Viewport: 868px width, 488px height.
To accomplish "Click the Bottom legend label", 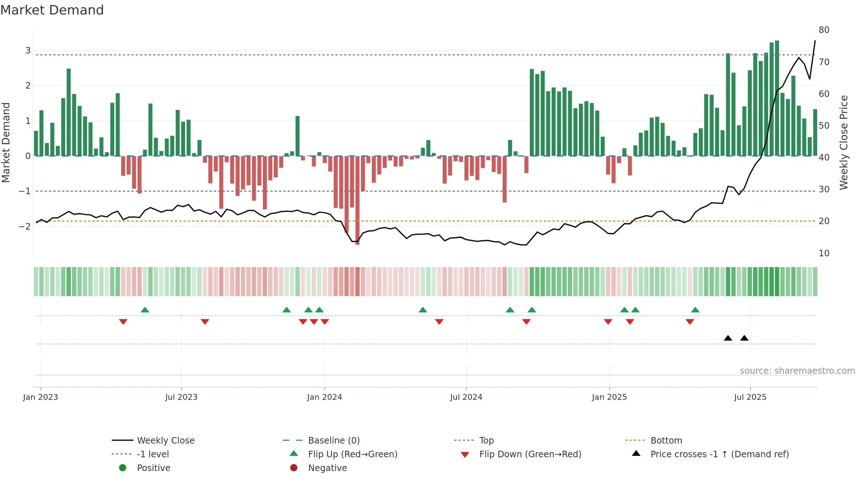I will coord(666,440).
